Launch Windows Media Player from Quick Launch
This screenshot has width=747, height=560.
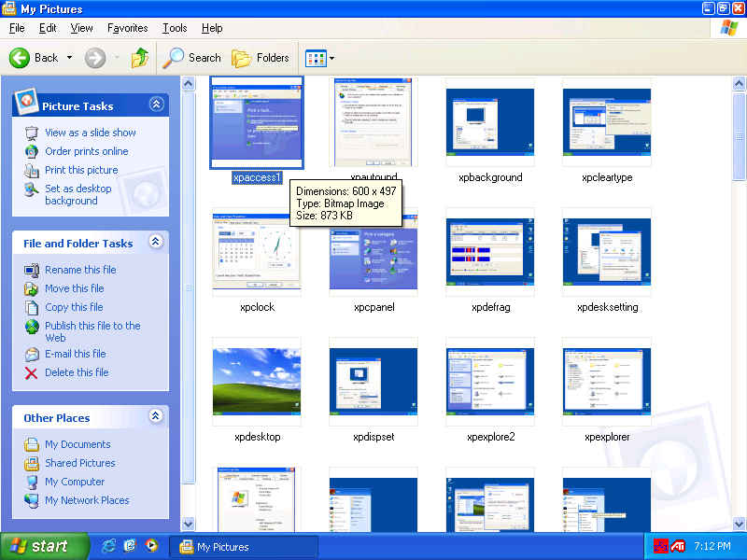click(x=151, y=546)
